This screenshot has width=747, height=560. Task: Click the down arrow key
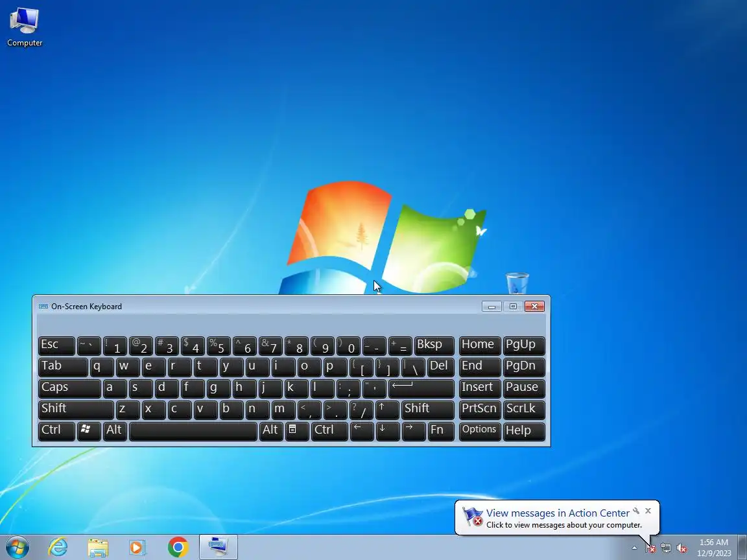pos(387,431)
